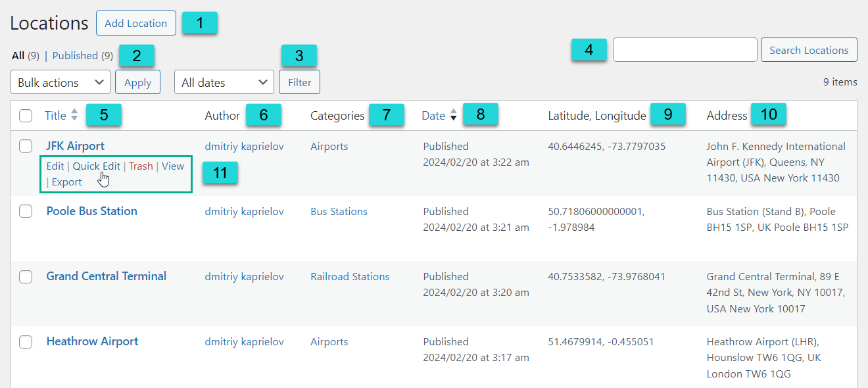Screen dimensions: 868x388
Task: Open author link in Grand Central Terminal row
Action: pos(245,276)
